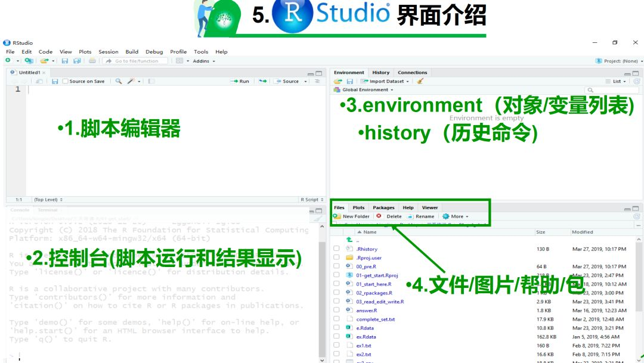The image size is (644, 363).
Task: Open the Project: (None) menu
Action: (x=619, y=61)
